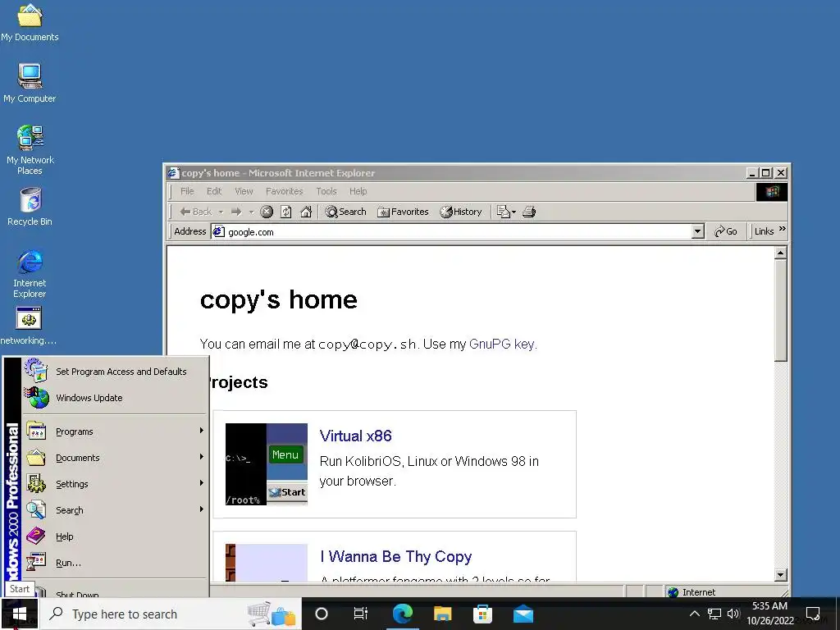840x630 pixels.
Task: Click the scrollbar up arrow
Action: click(x=781, y=253)
